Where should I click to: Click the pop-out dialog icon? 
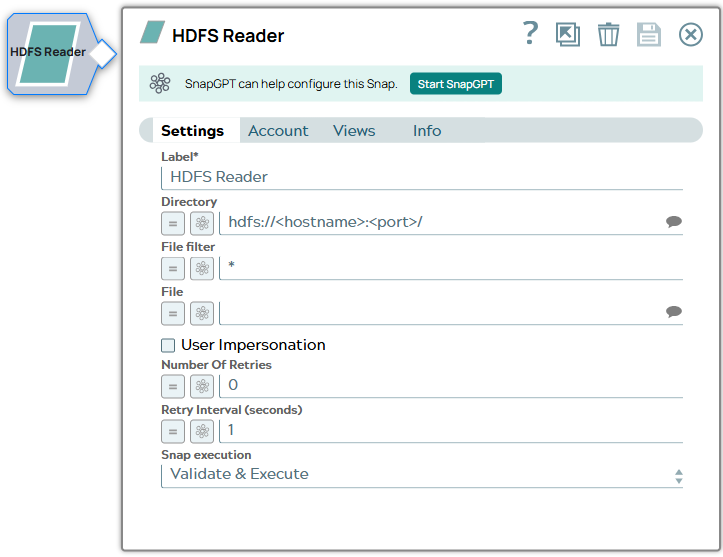click(x=568, y=35)
